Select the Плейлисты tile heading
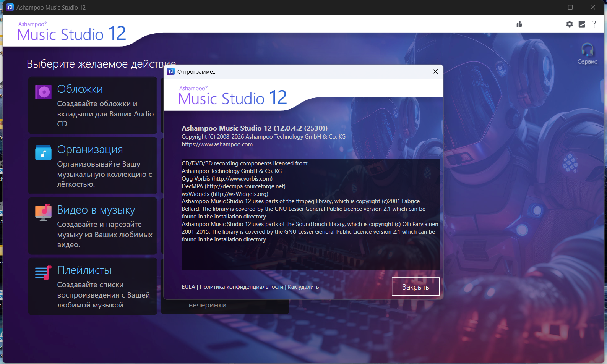The height and width of the screenshot is (364, 607). [x=84, y=270]
